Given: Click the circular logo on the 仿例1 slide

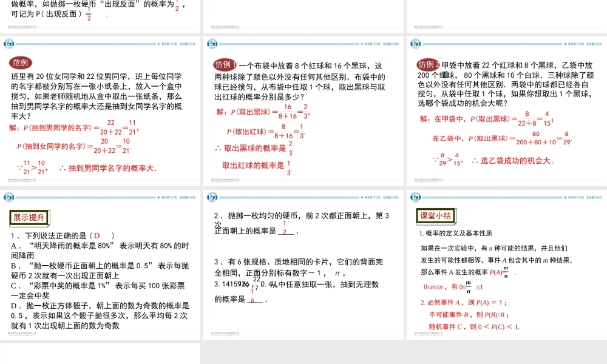Looking at the screenshot, I should pos(211,43).
